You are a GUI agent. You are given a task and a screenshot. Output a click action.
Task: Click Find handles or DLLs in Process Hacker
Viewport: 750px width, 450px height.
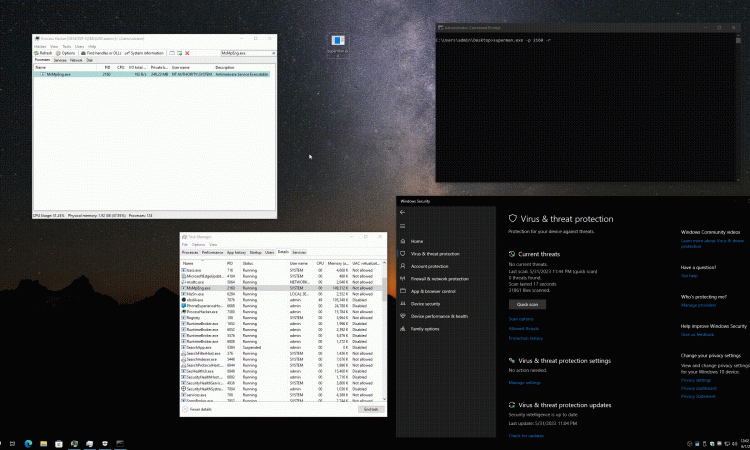tap(101, 53)
